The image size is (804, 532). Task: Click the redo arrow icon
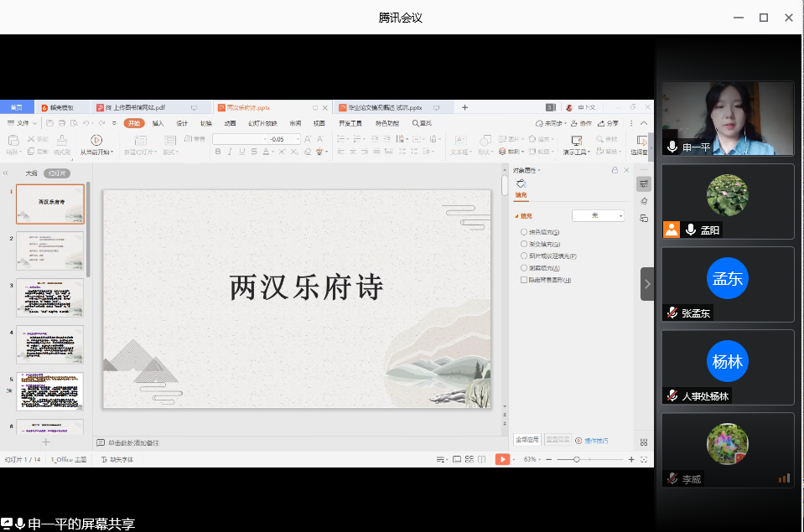[101, 123]
